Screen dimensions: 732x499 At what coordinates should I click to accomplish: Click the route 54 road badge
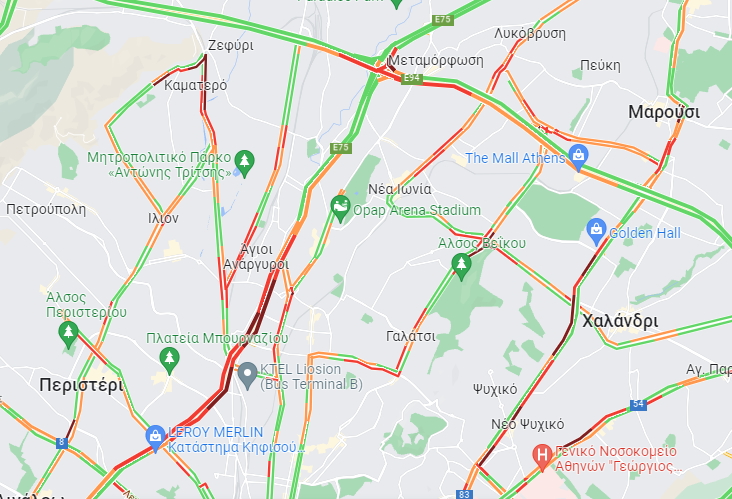point(638,404)
